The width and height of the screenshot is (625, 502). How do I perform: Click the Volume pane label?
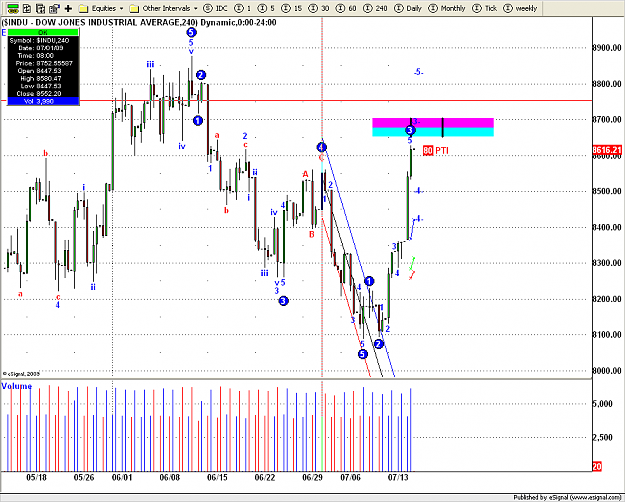tap(16, 386)
